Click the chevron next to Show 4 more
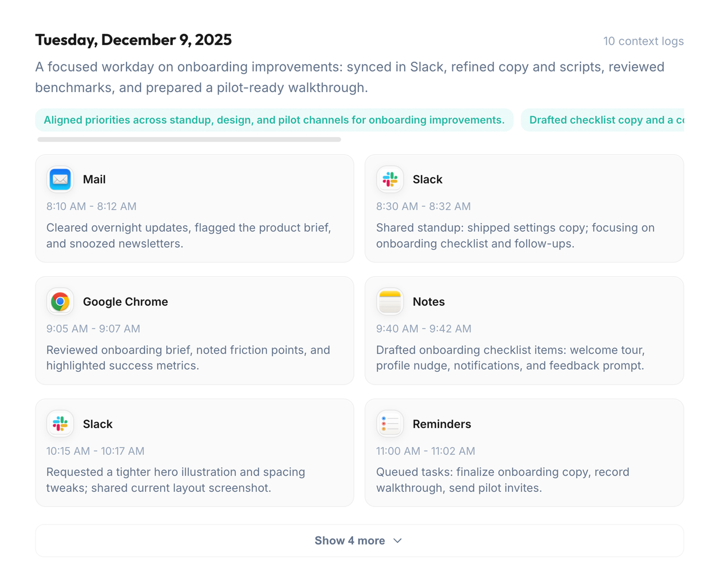The height and width of the screenshot is (588, 719). coord(397,540)
